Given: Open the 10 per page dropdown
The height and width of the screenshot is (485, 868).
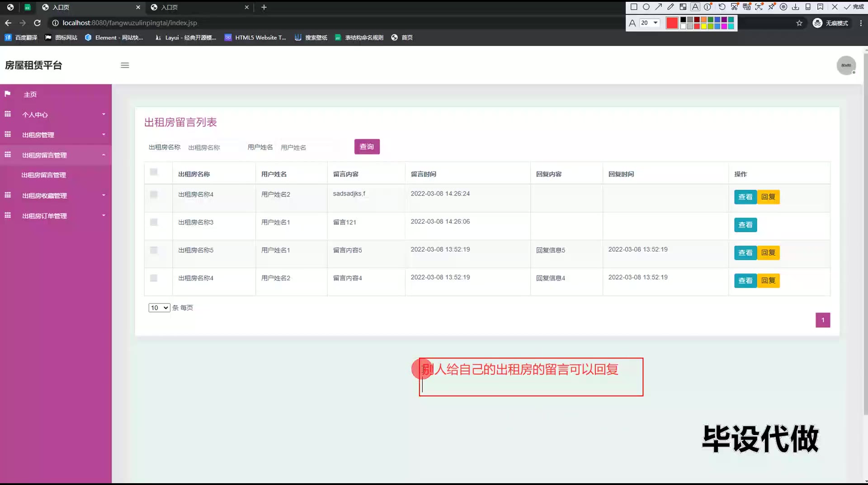Looking at the screenshot, I should click(x=159, y=308).
